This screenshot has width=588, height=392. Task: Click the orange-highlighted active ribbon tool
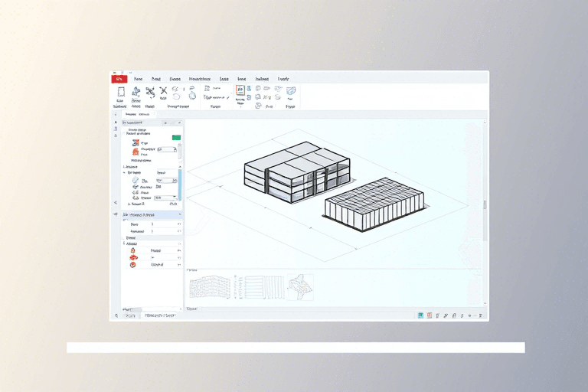click(240, 90)
